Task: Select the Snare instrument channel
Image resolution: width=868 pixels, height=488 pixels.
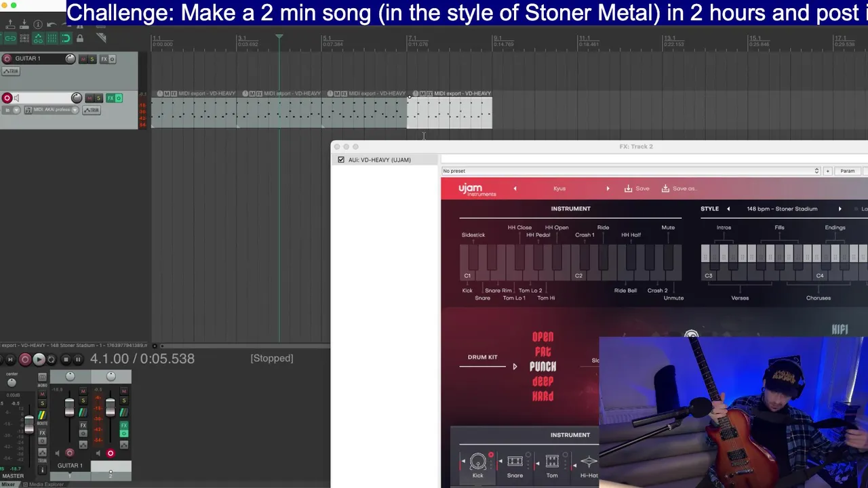Action: pyautogui.click(x=515, y=465)
